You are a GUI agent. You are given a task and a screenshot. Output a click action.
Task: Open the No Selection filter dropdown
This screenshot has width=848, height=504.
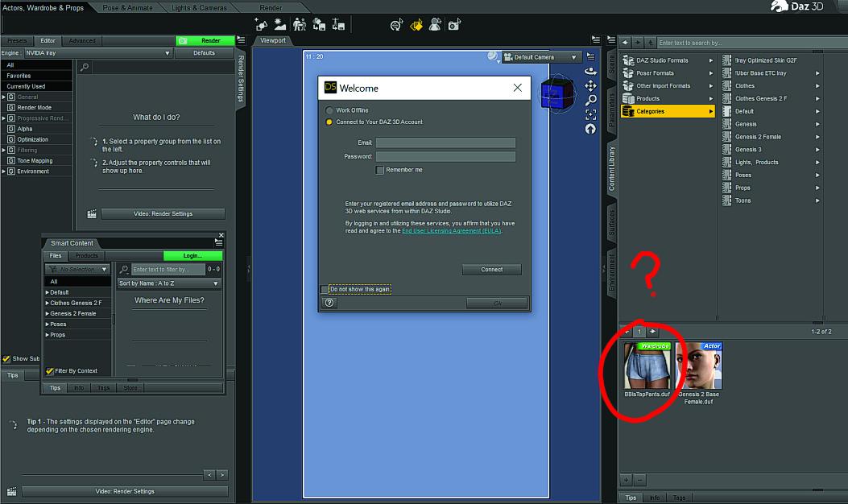[77, 269]
